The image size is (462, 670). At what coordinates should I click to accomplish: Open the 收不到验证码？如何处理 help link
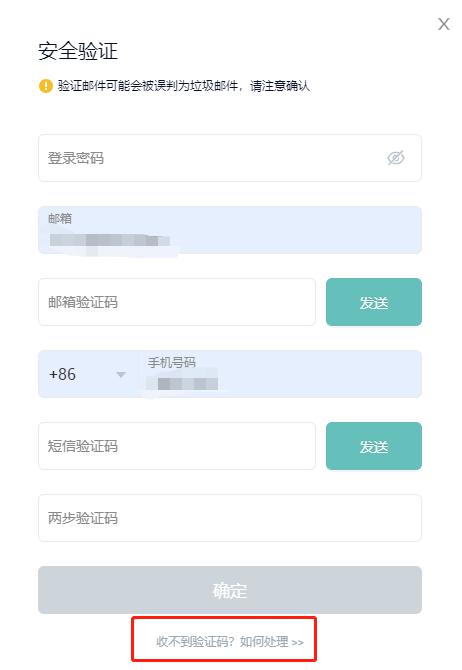coord(230,641)
